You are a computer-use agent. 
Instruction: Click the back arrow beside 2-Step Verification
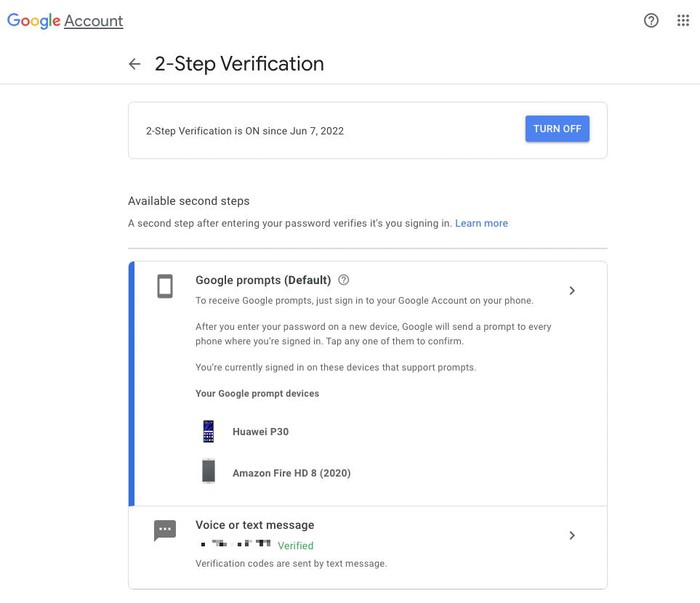134,64
